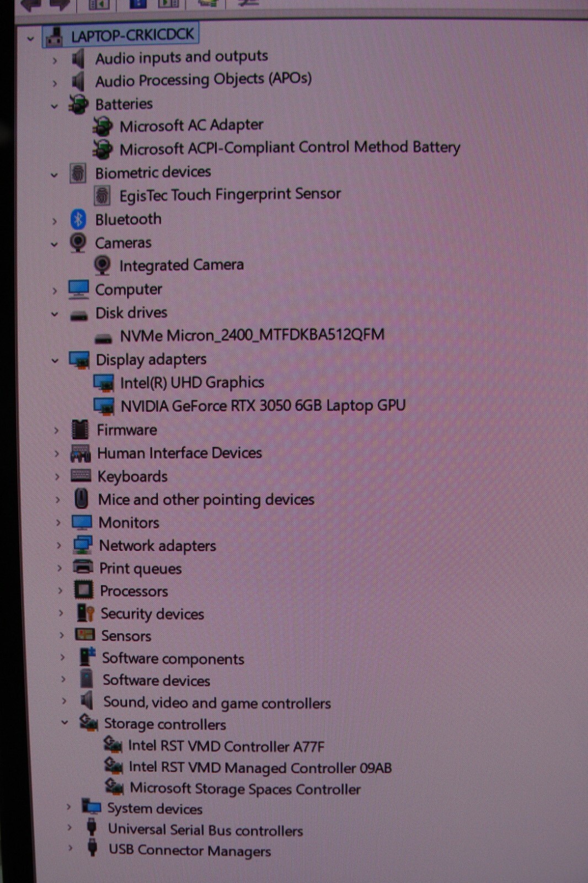This screenshot has height=883, width=588.
Task: Click the mouse icon for pointing devices
Action: (81, 499)
